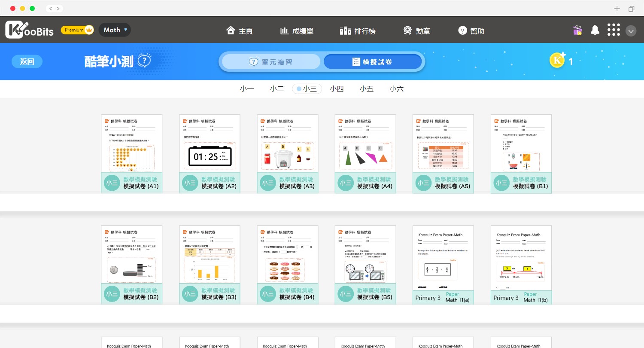The width and height of the screenshot is (644, 348).
Task: Click the Premium crown badge
Action: (77, 30)
